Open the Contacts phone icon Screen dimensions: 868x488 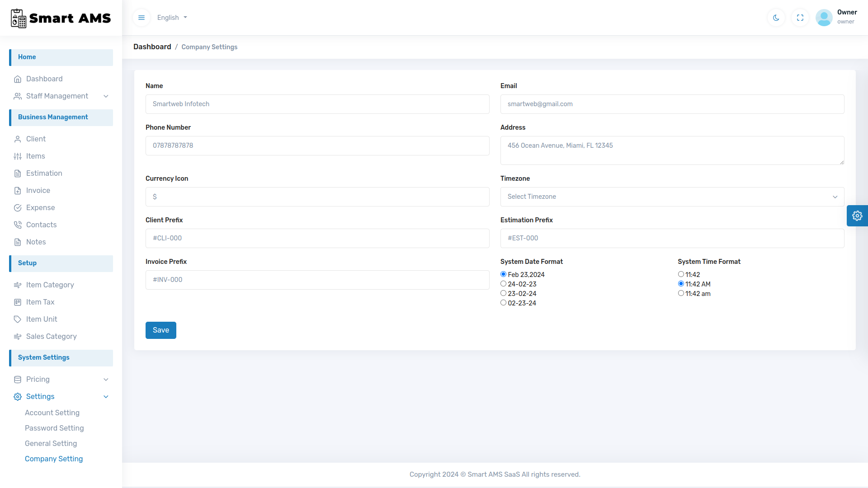(x=18, y=225)
